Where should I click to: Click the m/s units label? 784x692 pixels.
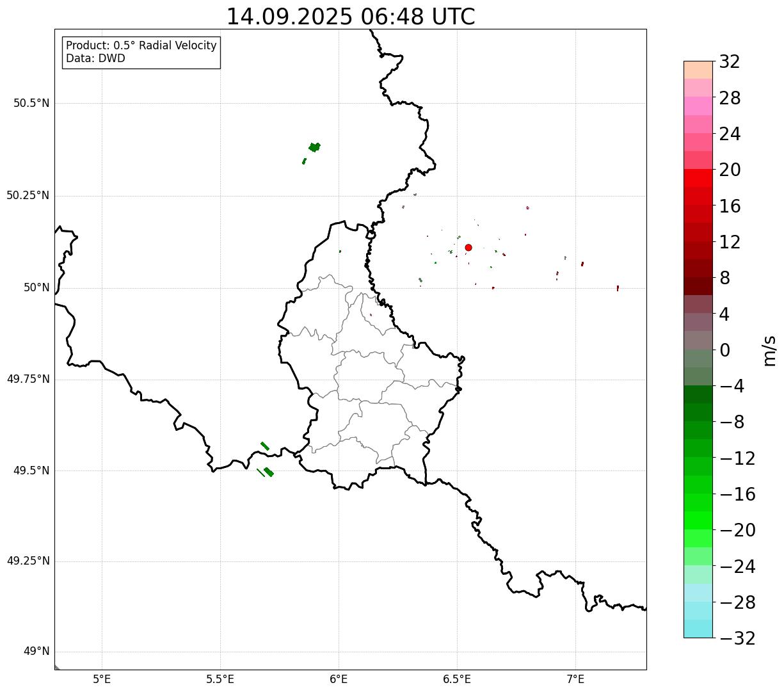click(x=769, y=350)
